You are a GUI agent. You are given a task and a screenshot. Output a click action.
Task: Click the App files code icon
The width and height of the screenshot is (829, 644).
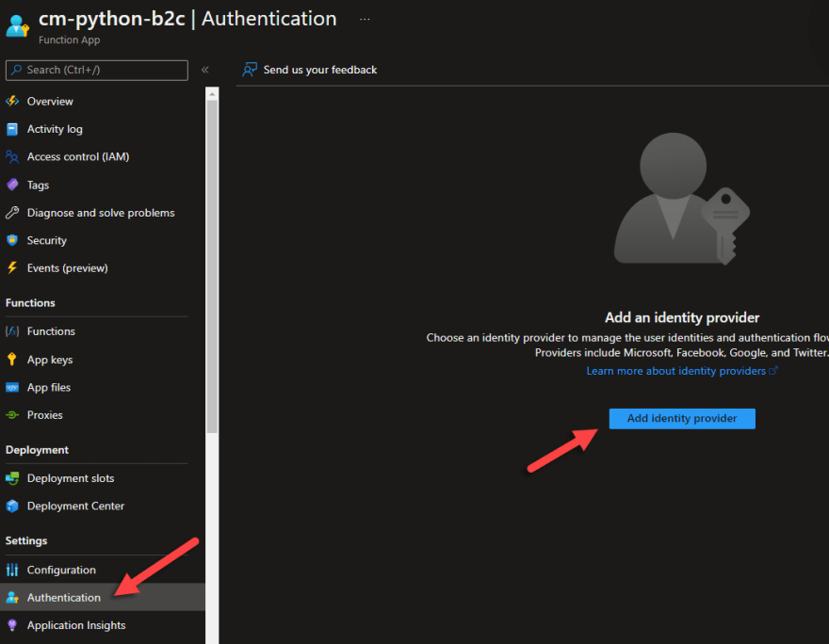point(12,387)
